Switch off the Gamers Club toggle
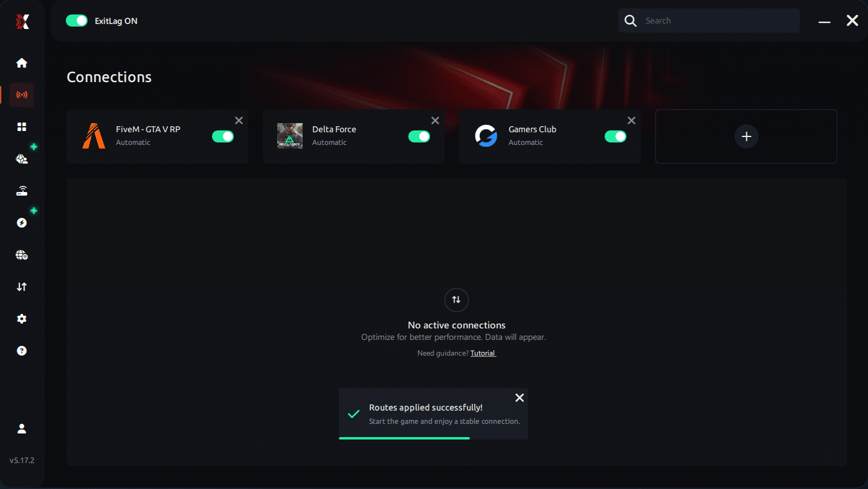The height and width of the screenshot is (489, 868). pos(616,136)
